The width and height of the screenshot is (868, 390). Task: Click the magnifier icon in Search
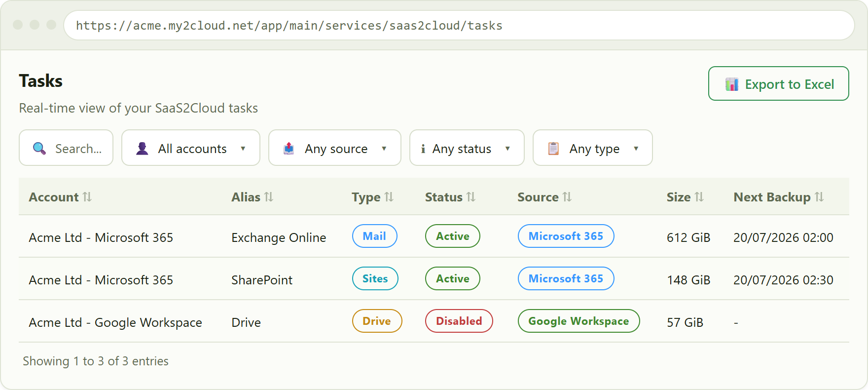coord(39,148)
